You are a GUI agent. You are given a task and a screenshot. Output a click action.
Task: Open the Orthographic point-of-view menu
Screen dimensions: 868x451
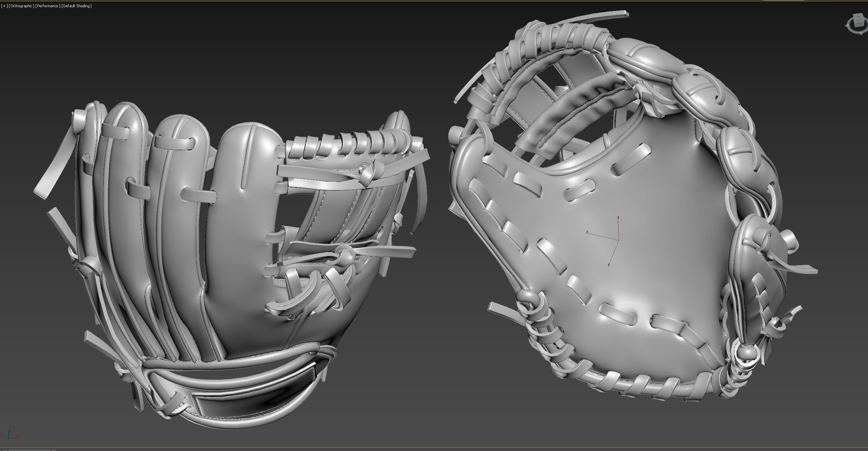21,6
